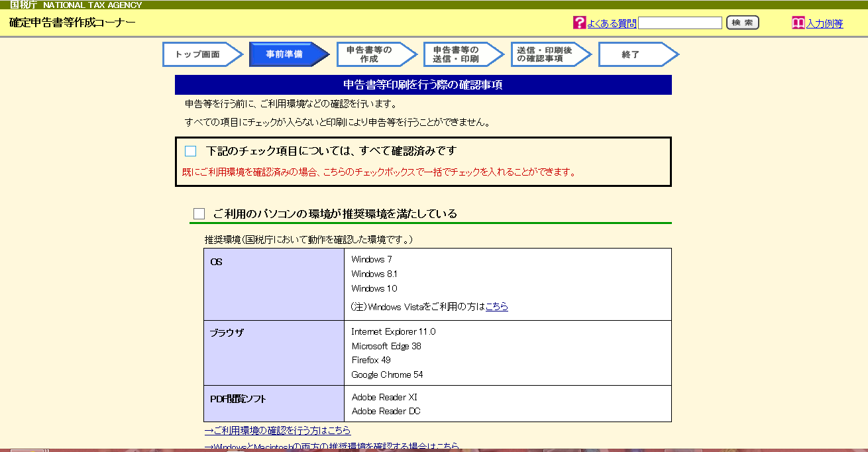Click the question mark FAQ icon
This screenshot has width=868, height=452.
click(x=579, y=23)
